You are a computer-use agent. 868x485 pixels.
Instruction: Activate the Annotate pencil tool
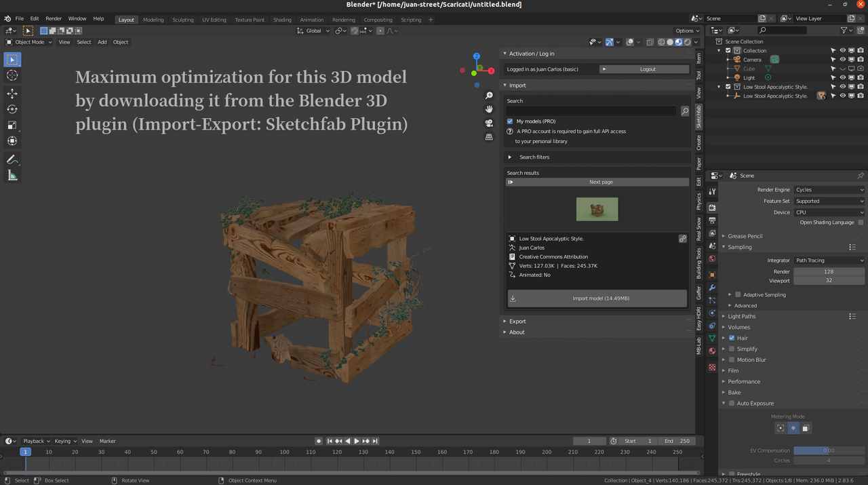point(12,159)
